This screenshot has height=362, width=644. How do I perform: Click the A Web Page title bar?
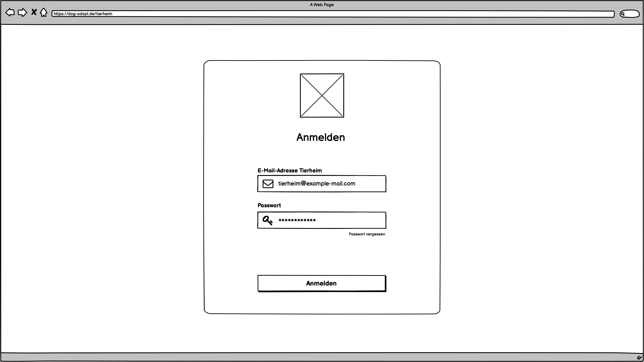(x=322, y=5)
